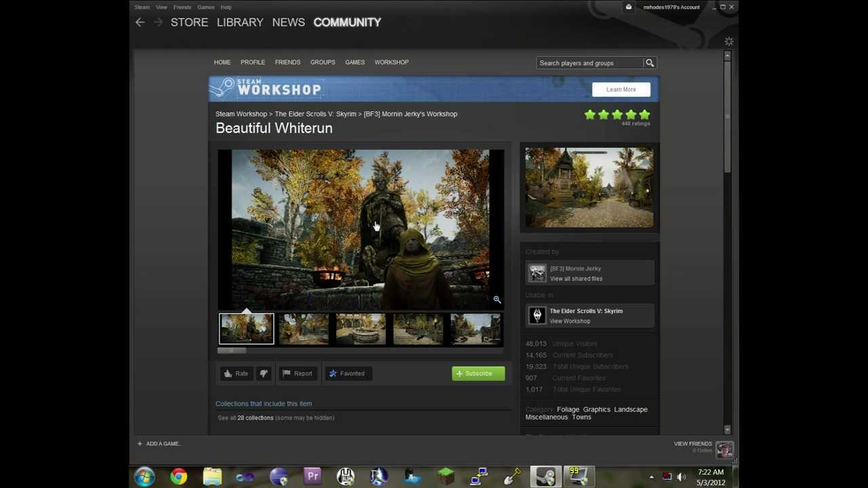Click the zoom magnifier on the screenshot
Image resolution: width=868 pixels, height=488 pixels.
497,300
